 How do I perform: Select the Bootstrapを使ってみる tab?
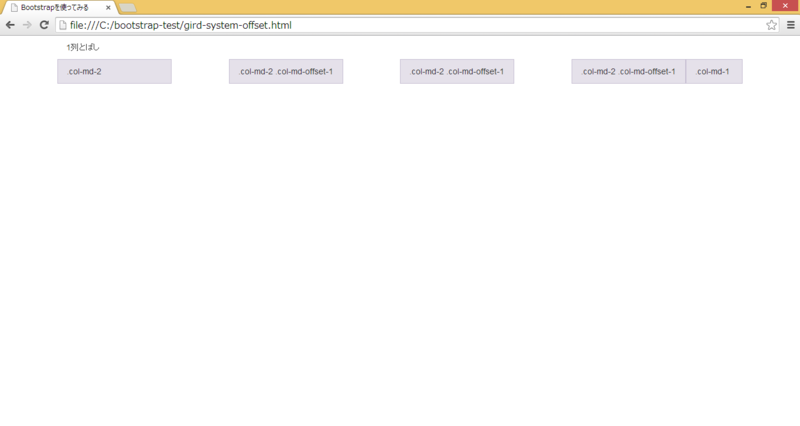click(60, 8)
